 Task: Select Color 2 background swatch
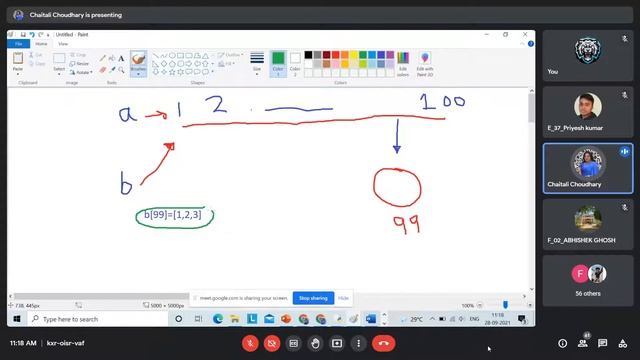(x=295, y=64)
